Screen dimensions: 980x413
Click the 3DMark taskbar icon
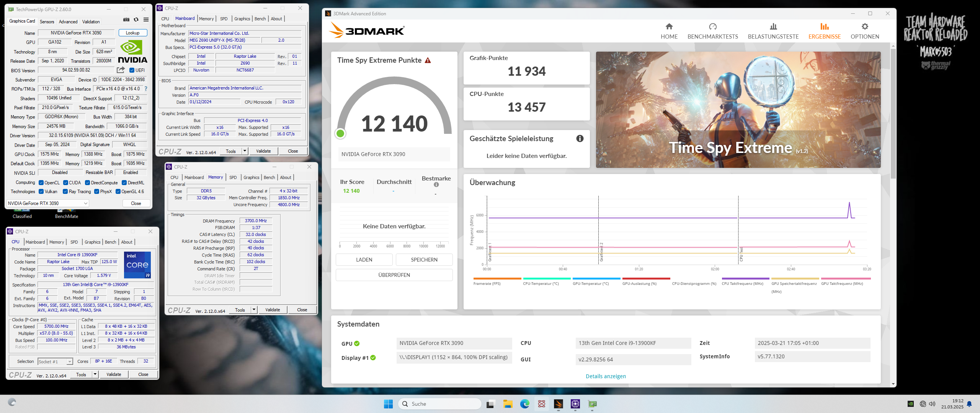point(558,404)
